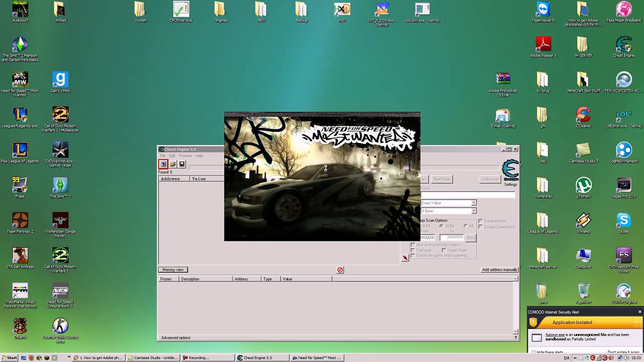Open the Edit menu

[172, 156]
